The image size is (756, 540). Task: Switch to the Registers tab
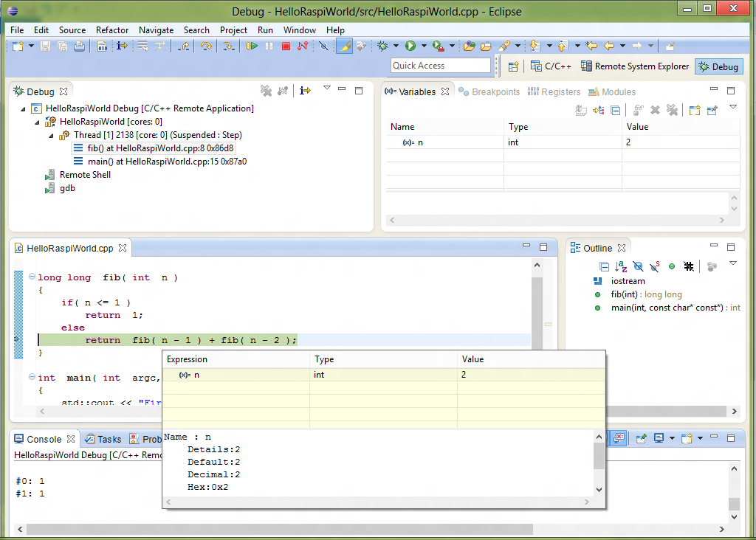point(554,91)
